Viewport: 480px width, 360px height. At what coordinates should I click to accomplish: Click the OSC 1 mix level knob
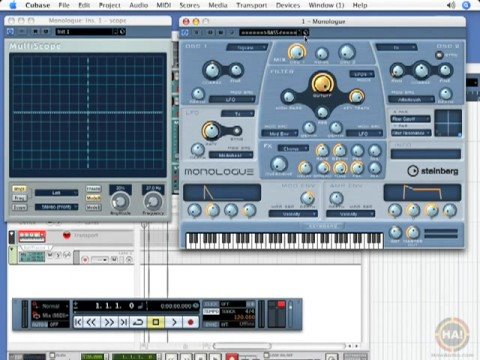pyautogui.click(x=297, y=53)
